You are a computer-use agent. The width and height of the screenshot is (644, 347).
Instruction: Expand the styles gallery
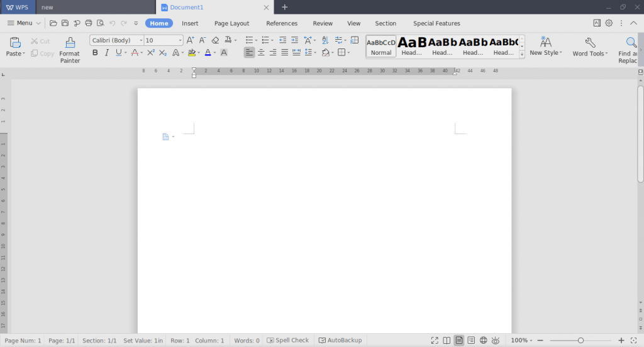[522, 54]
